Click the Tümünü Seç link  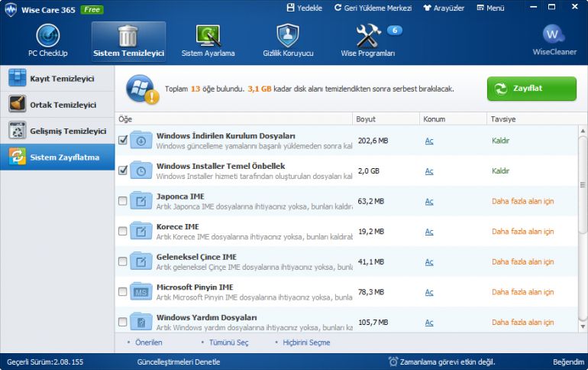click(x=229, y=342)
